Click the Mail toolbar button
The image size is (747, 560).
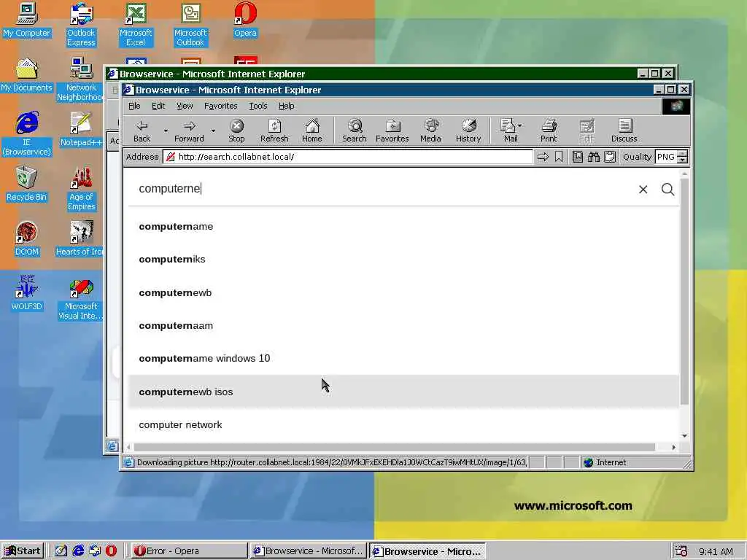pos(508,131)
